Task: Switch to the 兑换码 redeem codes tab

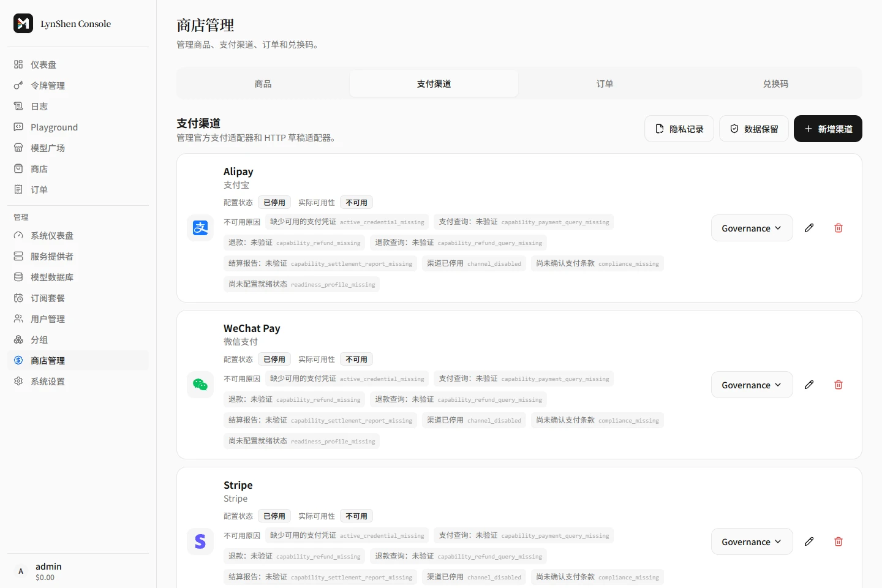Action: tap(775, 84)
